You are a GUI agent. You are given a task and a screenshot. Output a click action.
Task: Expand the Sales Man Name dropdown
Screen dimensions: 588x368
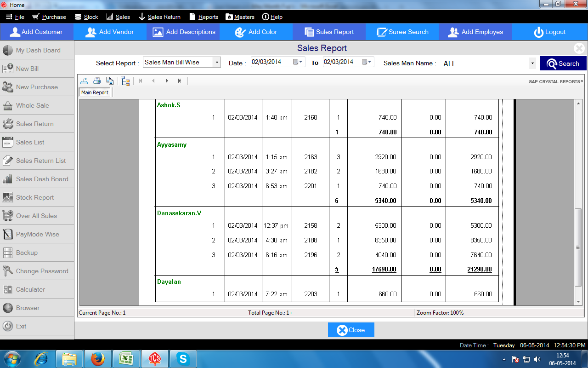point(532,63)
